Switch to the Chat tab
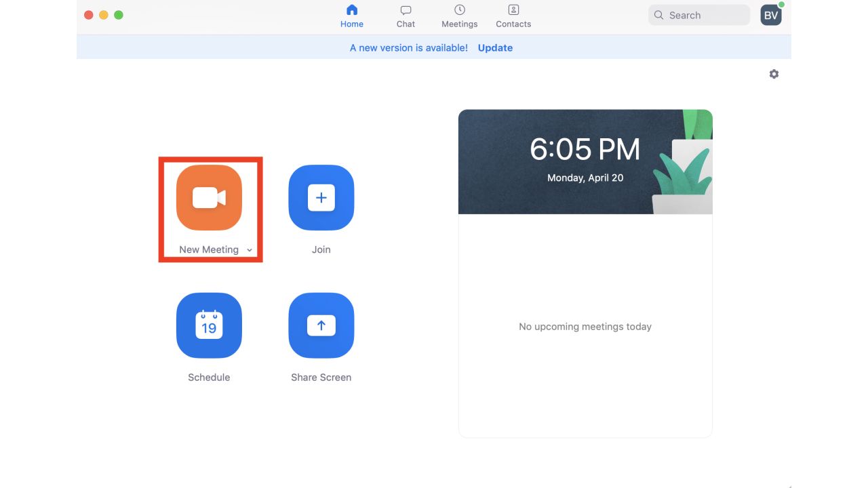868x488 pixels. click(x=406, y=17)
